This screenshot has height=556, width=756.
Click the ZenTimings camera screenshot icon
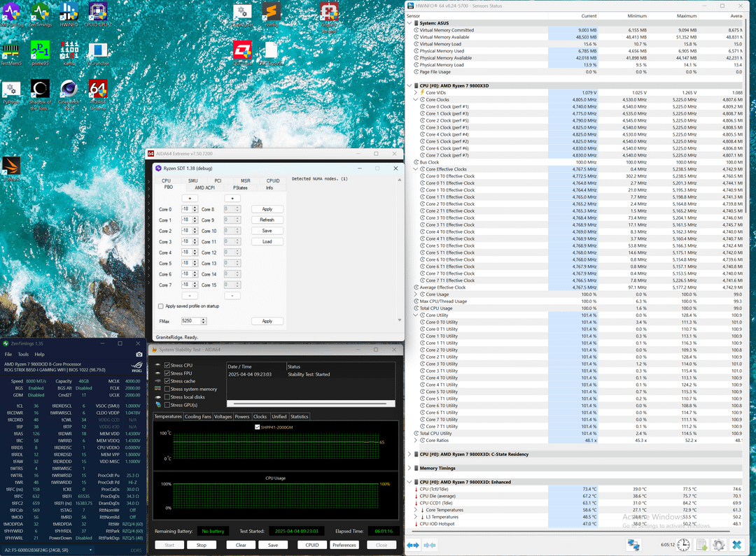tap(139, 354)
